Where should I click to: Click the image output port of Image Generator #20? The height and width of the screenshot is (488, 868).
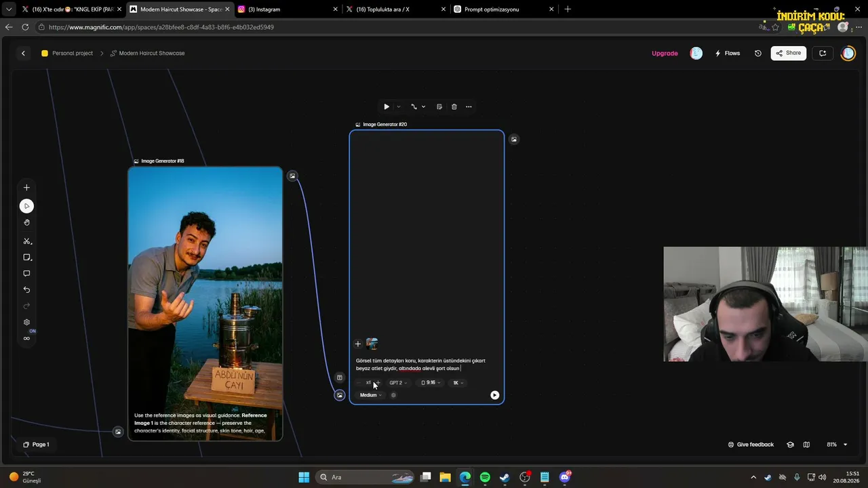tap(514, 140)
